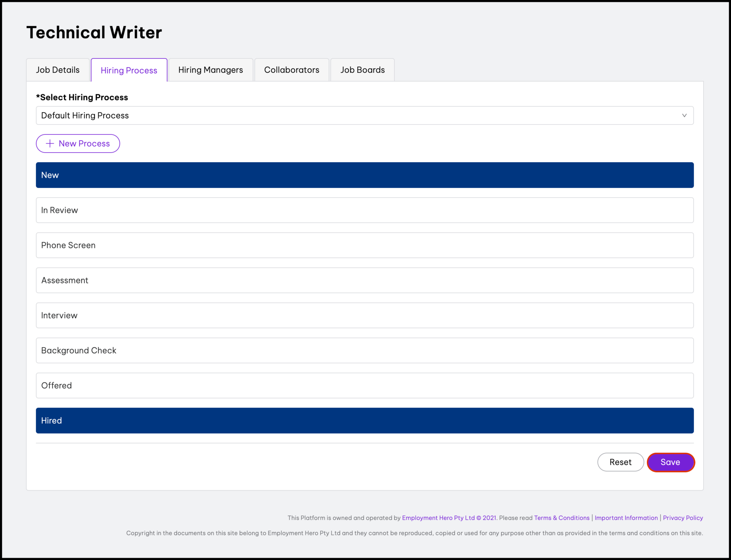Viewport: 731px width, 560px height.
Task: Select the Hiring Process tab
Action: 129,70
